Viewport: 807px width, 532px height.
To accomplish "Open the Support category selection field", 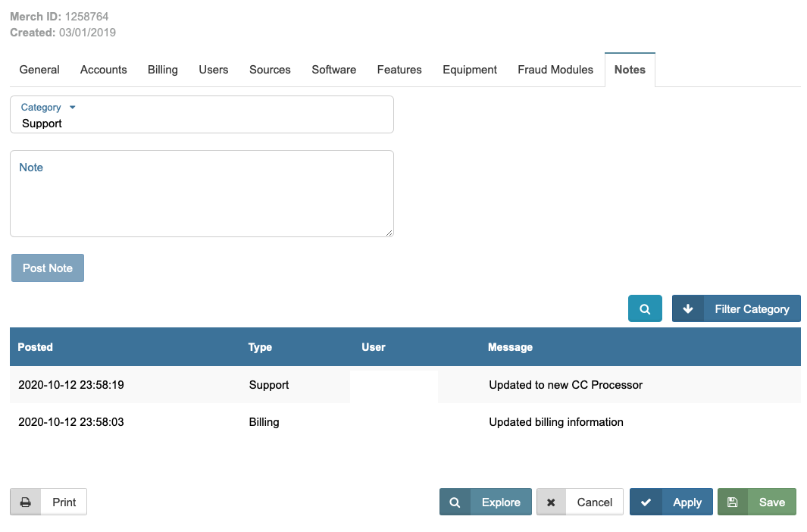I will pyautogui.click(x=202, y=124).
